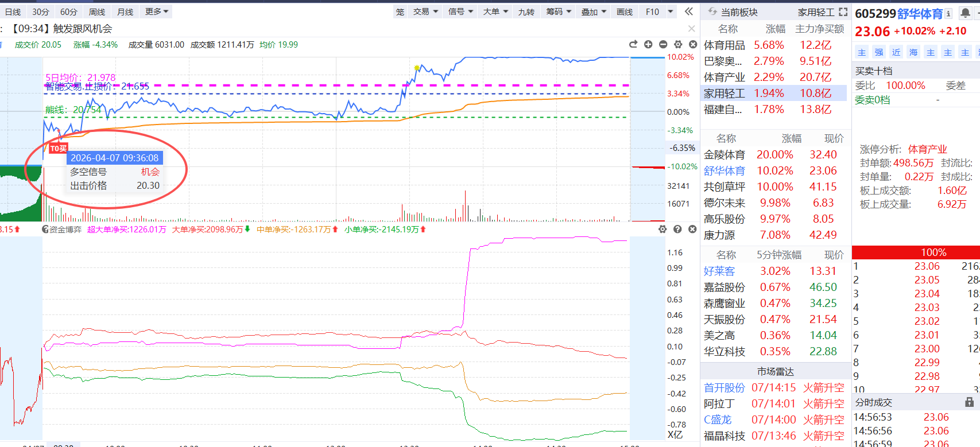Expand the 信号 dropdown menu
Viewport: 980px width, 447px height.
460,11
